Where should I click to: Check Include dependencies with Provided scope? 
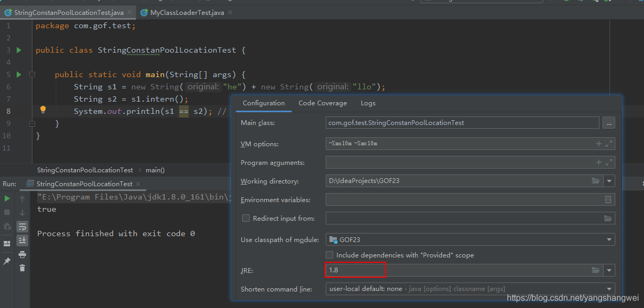click(x=329, y=255)
